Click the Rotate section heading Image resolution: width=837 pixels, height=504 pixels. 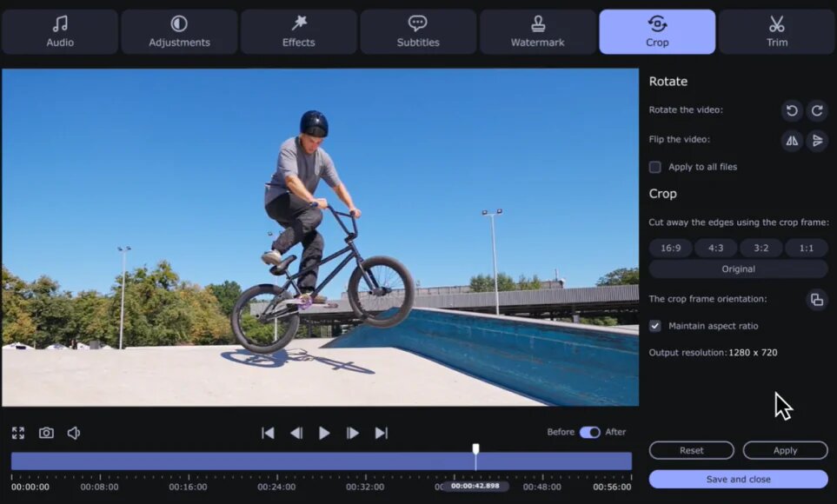click(x=668, y=82)
